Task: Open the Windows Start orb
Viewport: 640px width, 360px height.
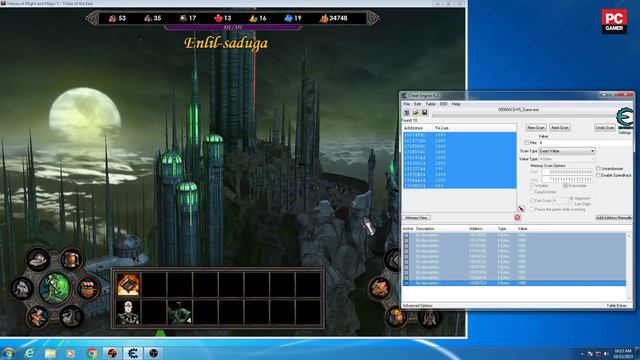Action: tap(9, 353)
